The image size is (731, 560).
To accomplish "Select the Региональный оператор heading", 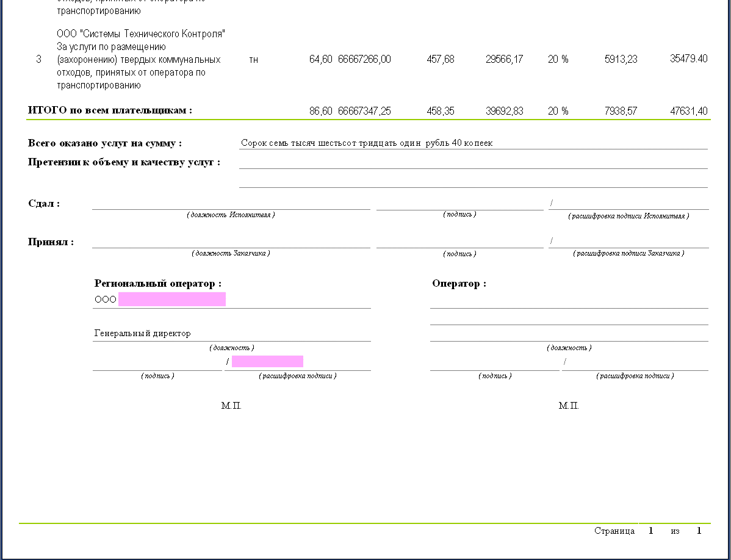I will (x=157, y=284).
